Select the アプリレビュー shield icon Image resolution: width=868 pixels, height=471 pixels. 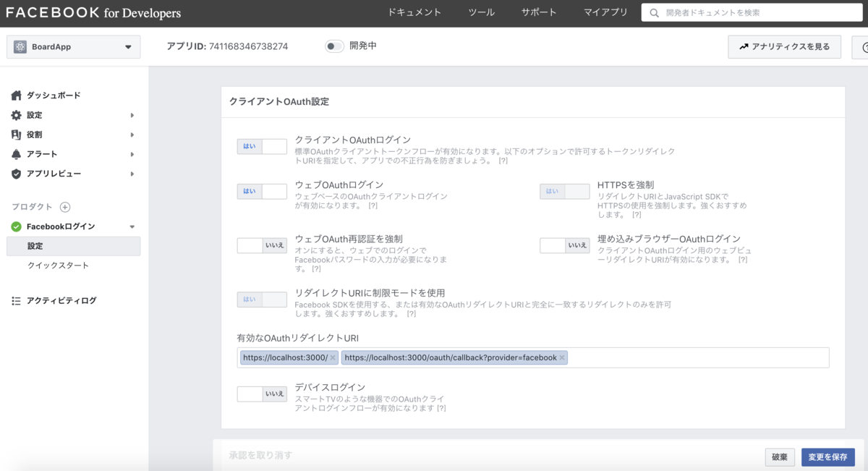15,173
